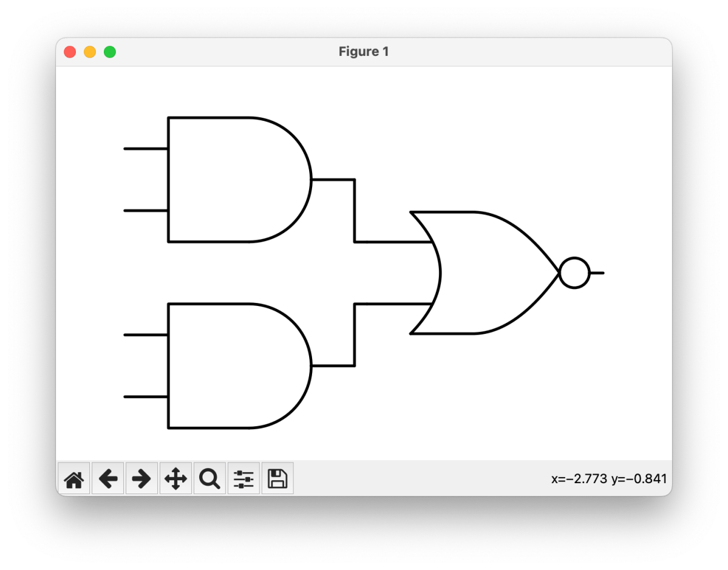Screen dimensions: 728x570
Task: Minimize the window with the yellow button
Action: (x=90, y=52)
